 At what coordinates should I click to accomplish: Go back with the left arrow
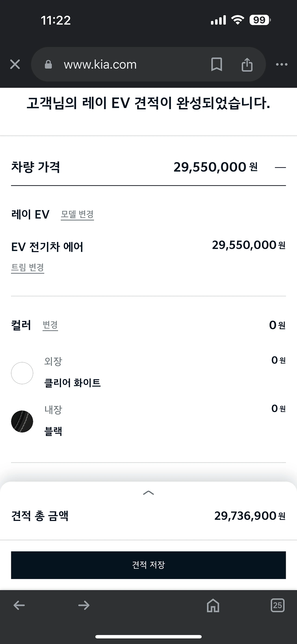(x=19, y=605)
